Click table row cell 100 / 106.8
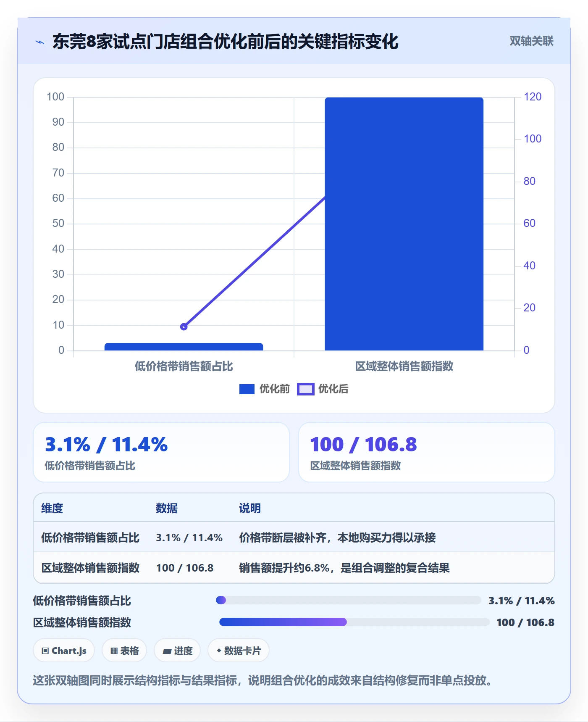This screenshot has height=722, width=588. (185, 568)
